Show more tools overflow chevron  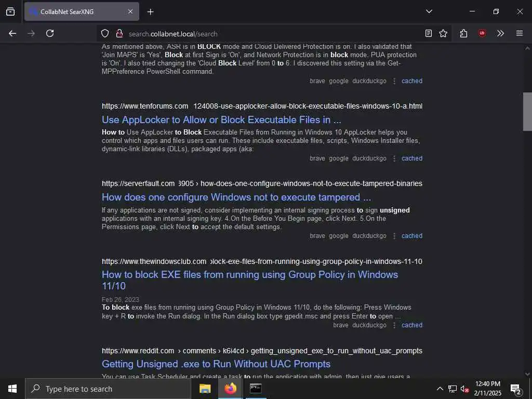[500, 33]
